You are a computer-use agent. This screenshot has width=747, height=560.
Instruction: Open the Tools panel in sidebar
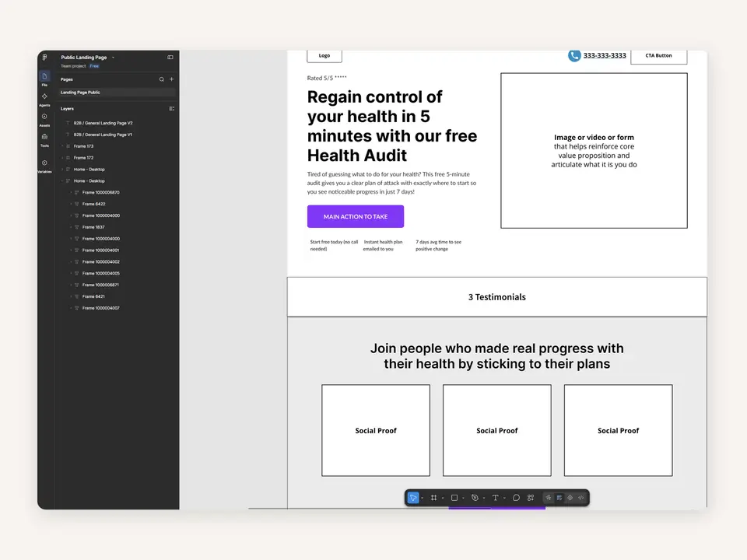pyautogui.click(x=44, y=139)
